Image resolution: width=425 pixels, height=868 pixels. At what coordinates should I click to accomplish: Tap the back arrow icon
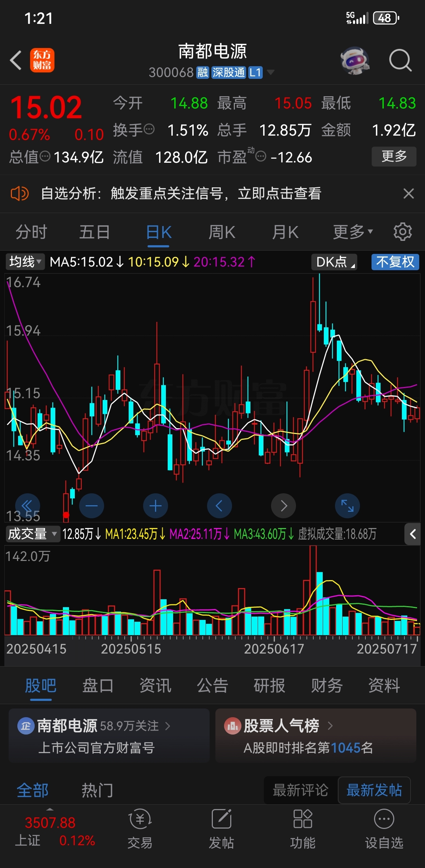click(x=16, y=60)
